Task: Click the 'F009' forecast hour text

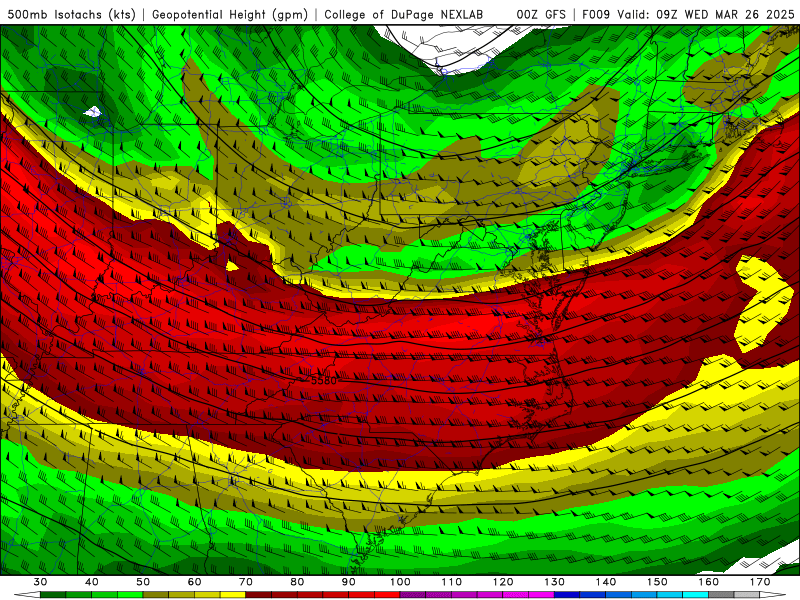Action: click(596, 15)
